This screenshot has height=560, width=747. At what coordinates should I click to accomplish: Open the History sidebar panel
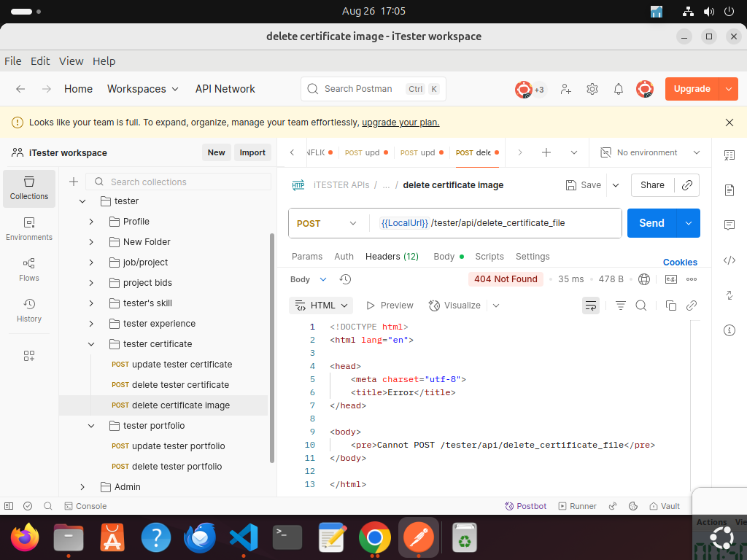29,310
